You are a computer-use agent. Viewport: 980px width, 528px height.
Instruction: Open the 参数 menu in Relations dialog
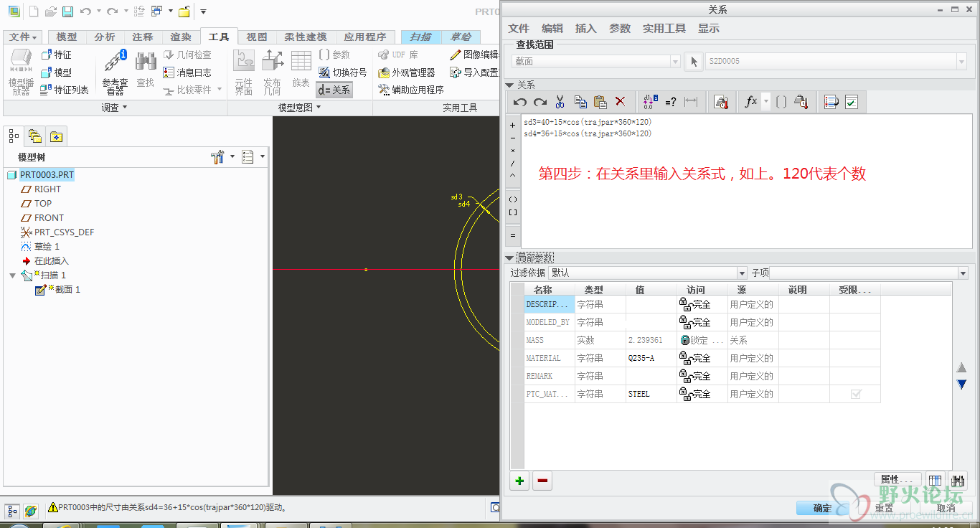pos(620,29)
